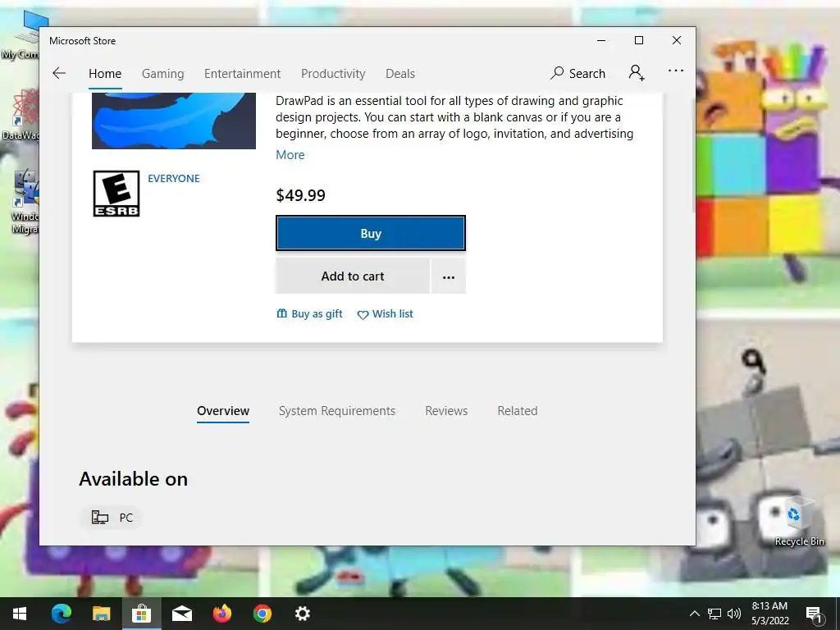Image resolution: width=840 pixels, height=630 pixels.
Task: Open the Store see-more menu in header
Action: (676, 71)
